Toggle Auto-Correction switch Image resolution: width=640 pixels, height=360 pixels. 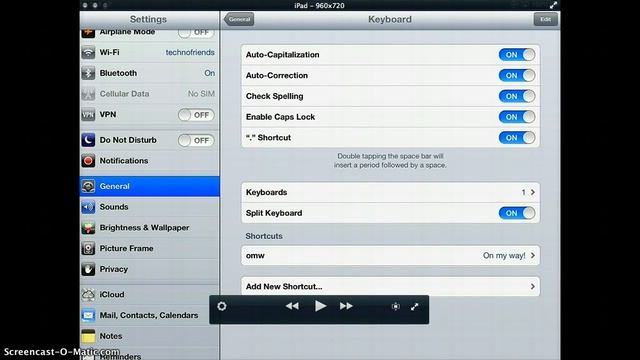517,76
